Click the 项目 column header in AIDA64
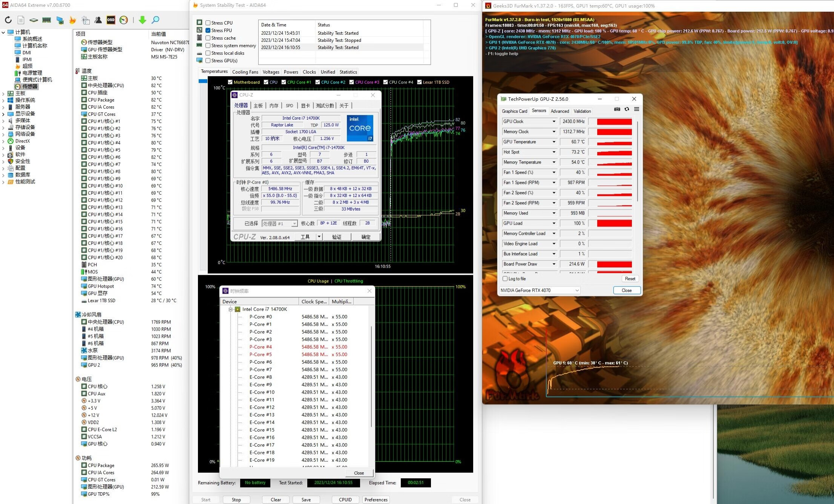The width and height of the screenshot is (834, 504). coord(111,34)
